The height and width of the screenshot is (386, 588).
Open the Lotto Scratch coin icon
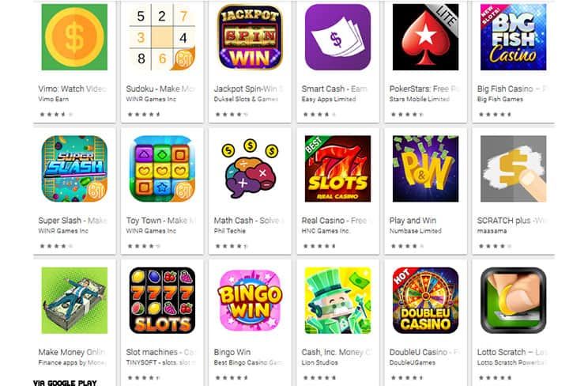point(513,301)
